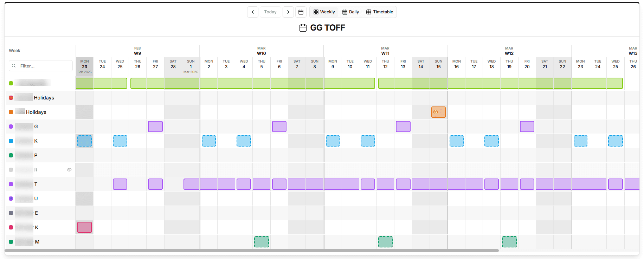Viewport: 644px width, 259px height.
Task: Click the second Holidays row label with orange dot
Action: click(31, 112)
